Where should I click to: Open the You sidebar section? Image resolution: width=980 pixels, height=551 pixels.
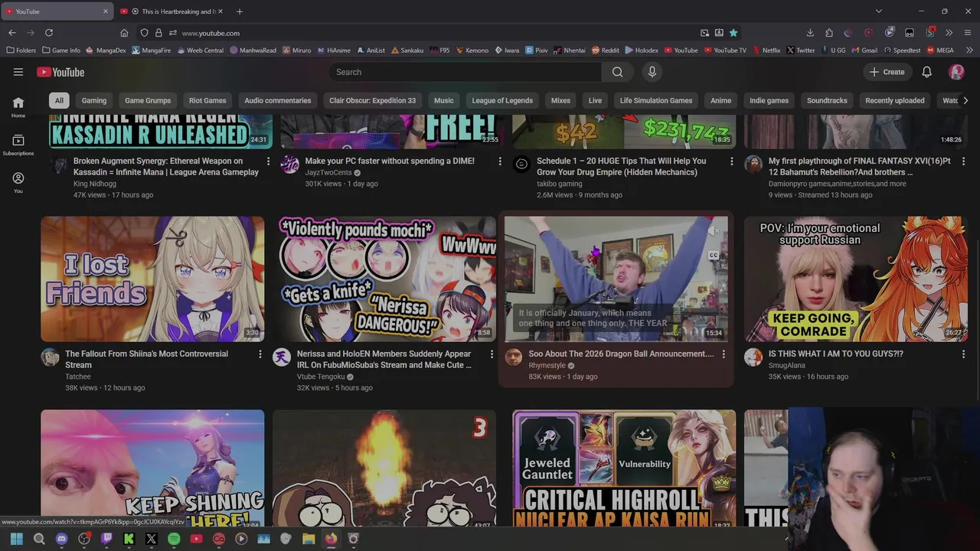(x=18, y=182)
